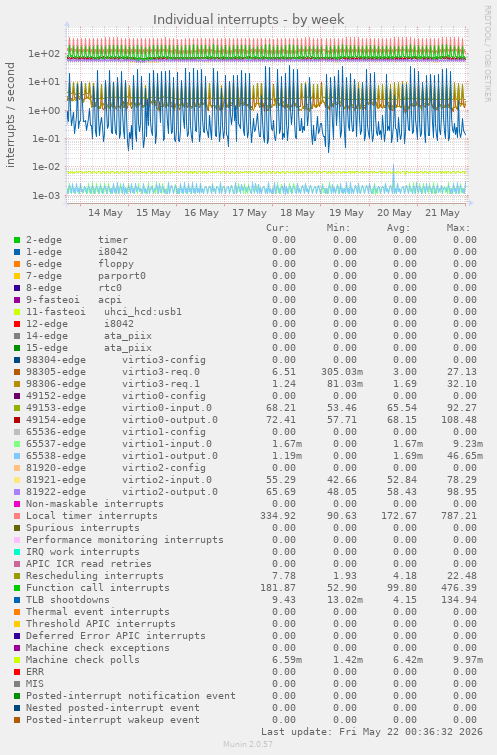This screenshot has height=755, width=497.
Task: Click the RRDTOOL / TOBI OETIKER watermark
Action: tap(487, 53)
